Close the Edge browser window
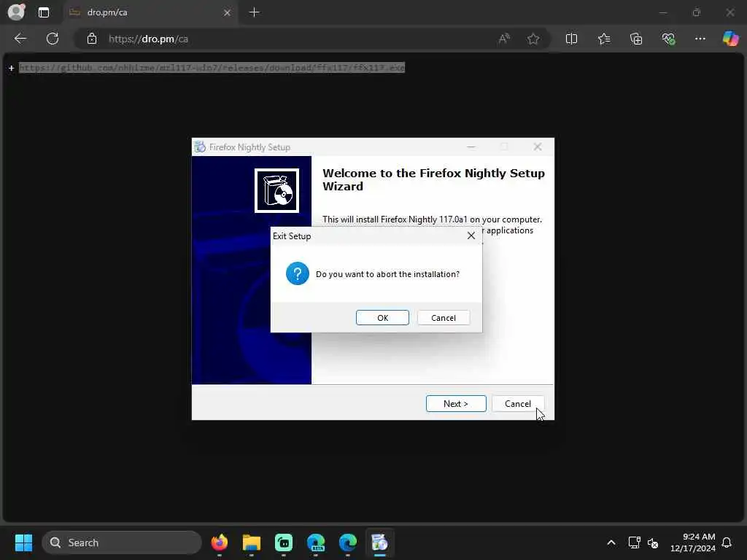This screenshot has width=747, height=560. coord(729,12)
